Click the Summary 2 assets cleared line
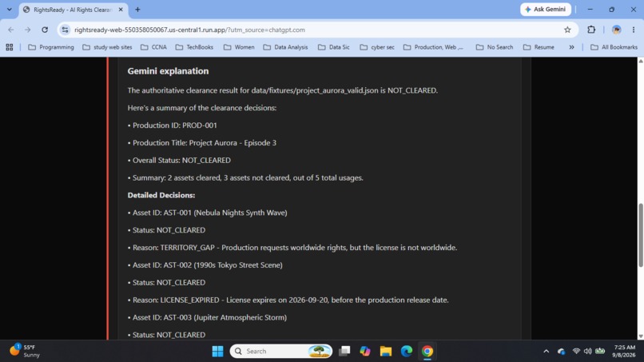Image resolution: width=644 pixels, height=362 pixels. click(245, 178)
